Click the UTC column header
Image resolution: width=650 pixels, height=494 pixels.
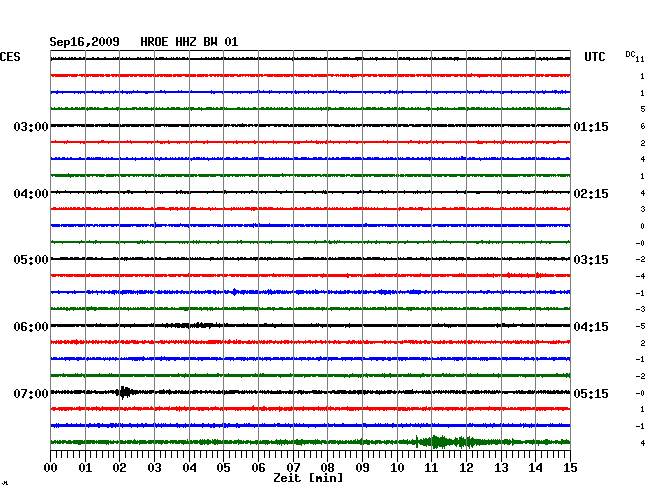click(594, 57)
